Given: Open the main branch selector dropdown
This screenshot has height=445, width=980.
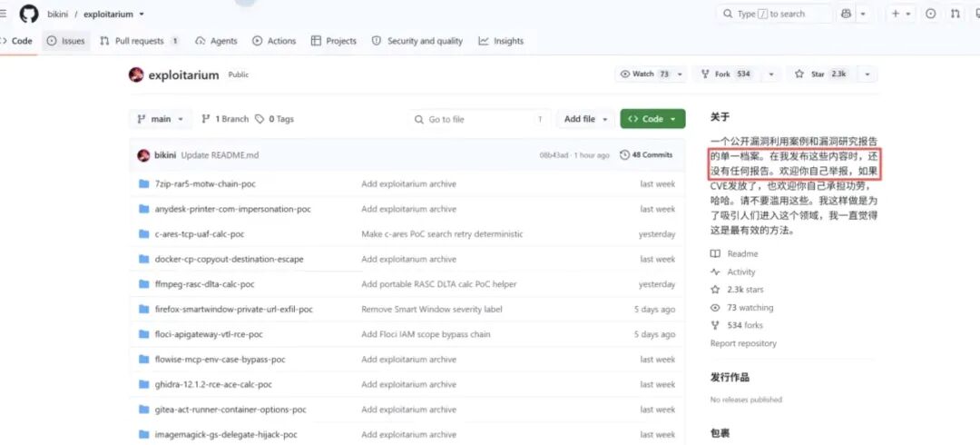Looking at the screenshot, I should [161, 119].
